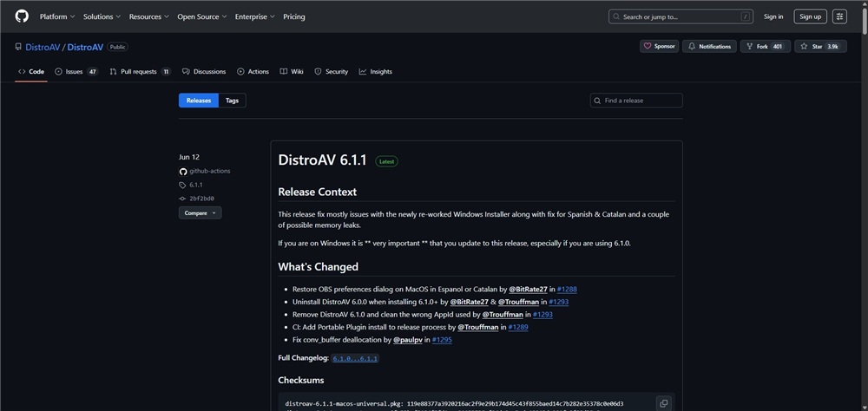This screenshot has width=868, height=411.
Task: Switch to the Code tab
Action: click(x=31, y=71)
